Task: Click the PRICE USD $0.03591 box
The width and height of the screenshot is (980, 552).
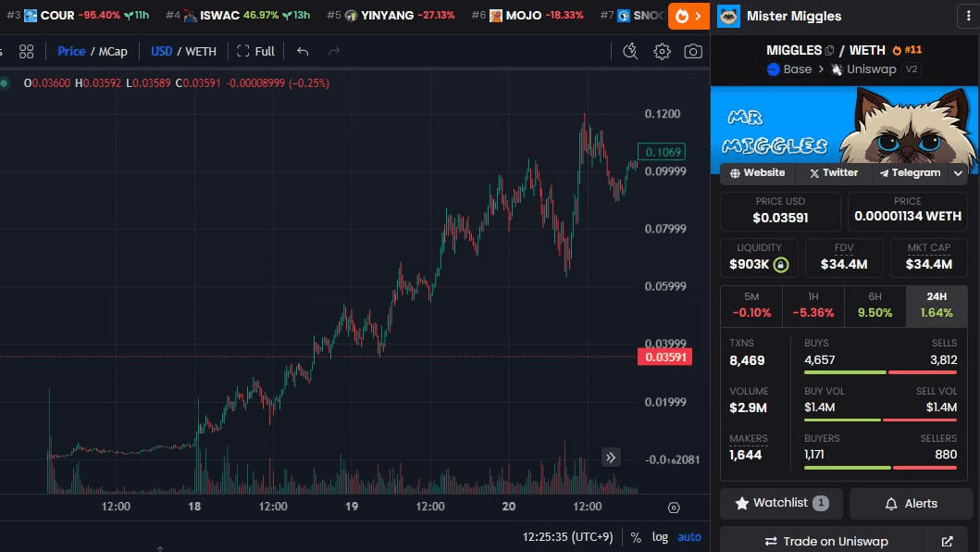Action: coord(780,211)
